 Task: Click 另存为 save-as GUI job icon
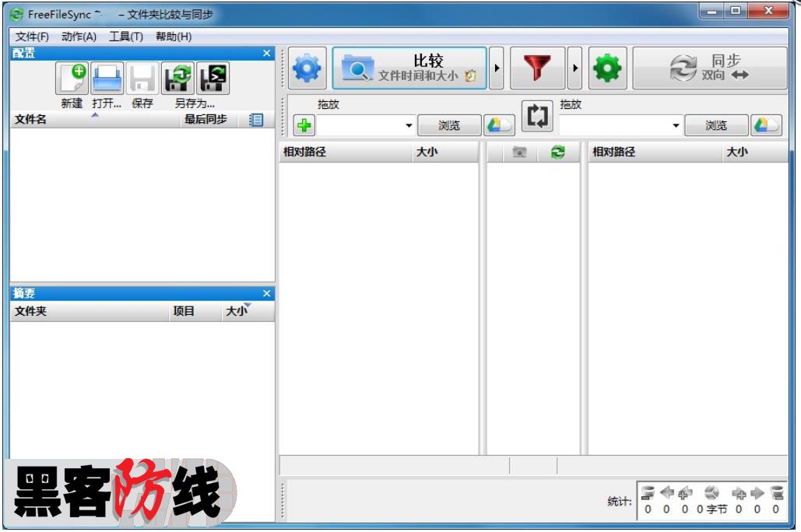[177, 78]
